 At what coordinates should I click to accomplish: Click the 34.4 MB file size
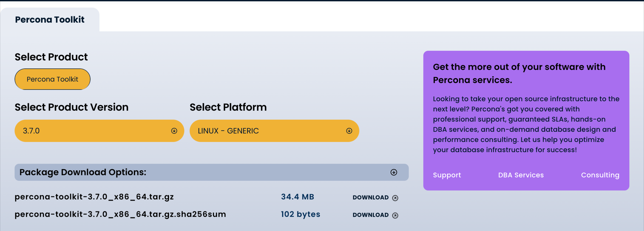coord(298,197)
